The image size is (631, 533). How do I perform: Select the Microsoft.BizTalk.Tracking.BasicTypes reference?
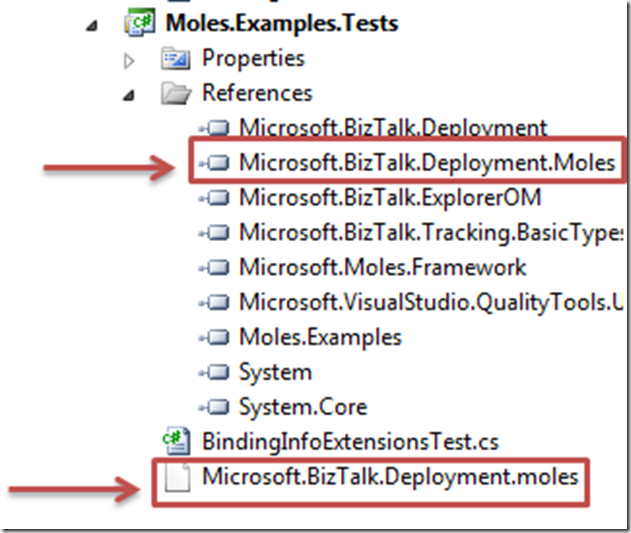(431, 233)
